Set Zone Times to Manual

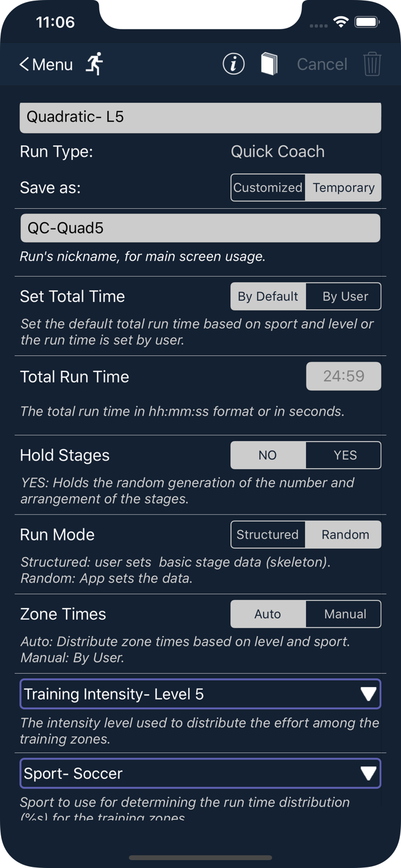tap(345, 614)
